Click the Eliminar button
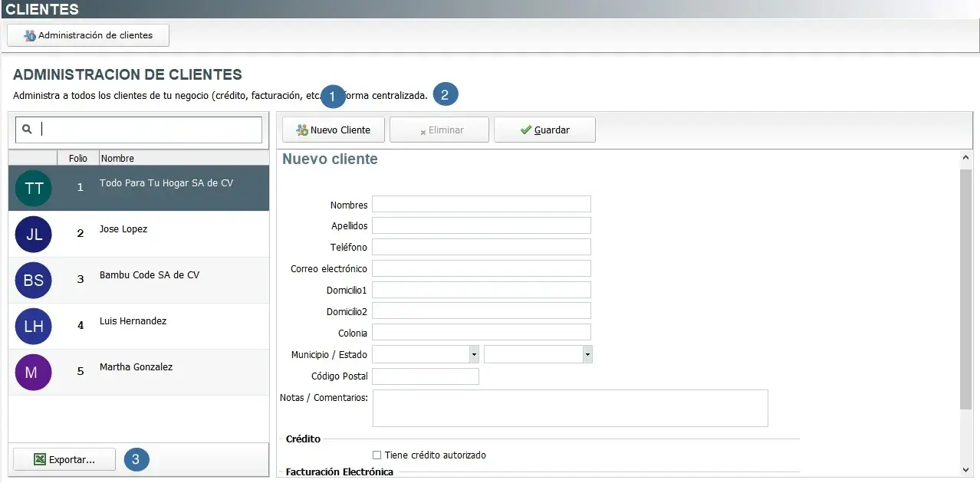 pos(439,130)
